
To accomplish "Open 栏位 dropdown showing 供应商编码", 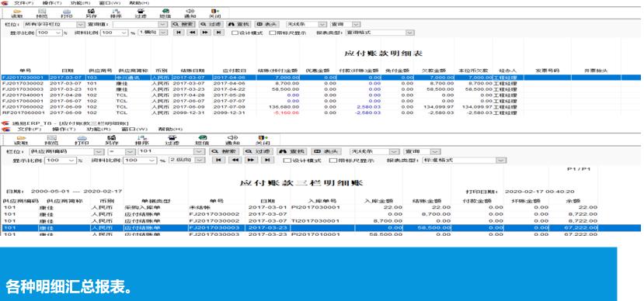I will [x=98, y=151].
